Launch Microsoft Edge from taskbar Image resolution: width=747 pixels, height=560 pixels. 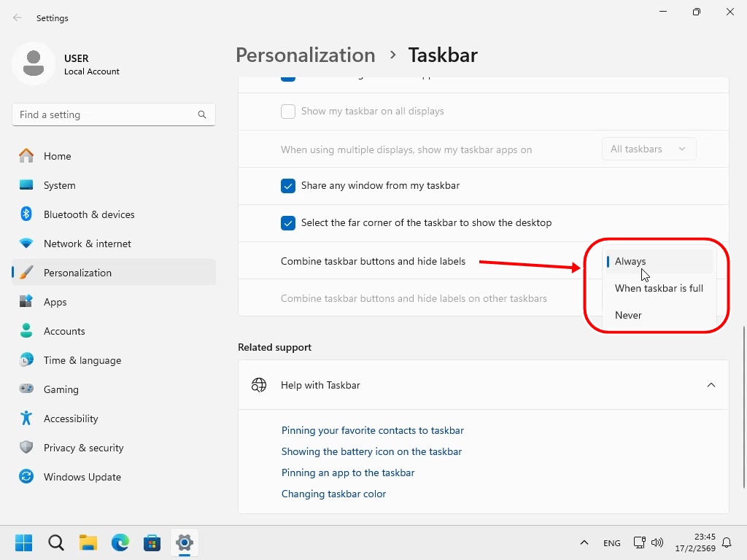click(x=120, y=542)
